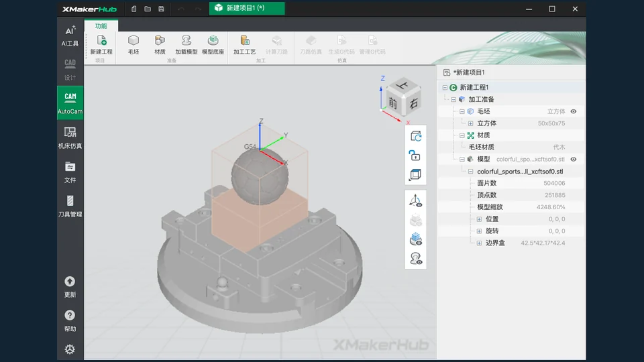
Task: Select the 功能 ribbon tab
Action: (101, 26)
